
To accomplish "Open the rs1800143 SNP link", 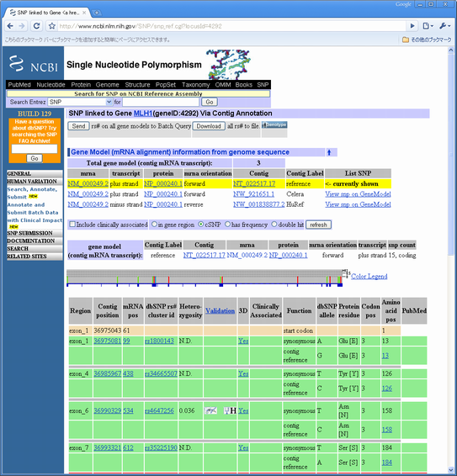I will point(160,341).
